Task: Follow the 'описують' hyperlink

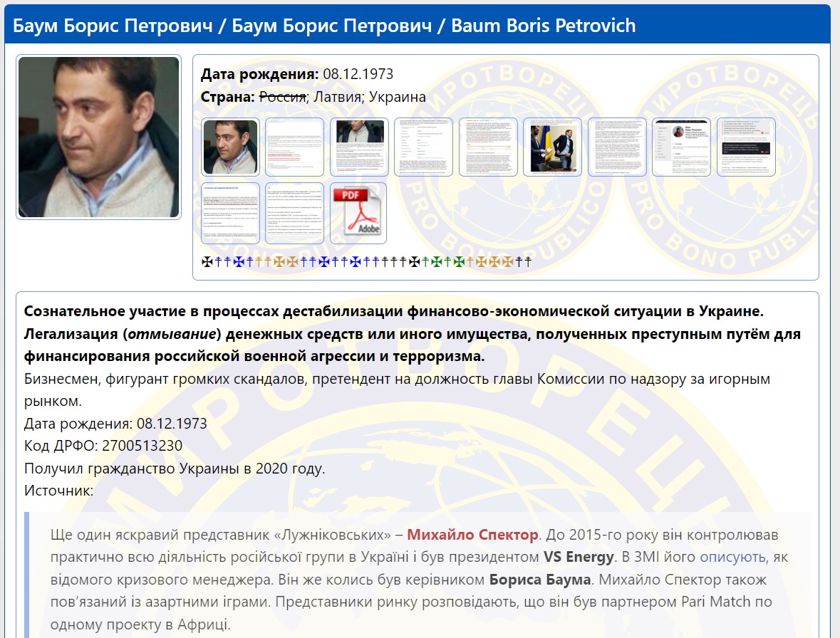Action: coord(734,557)
